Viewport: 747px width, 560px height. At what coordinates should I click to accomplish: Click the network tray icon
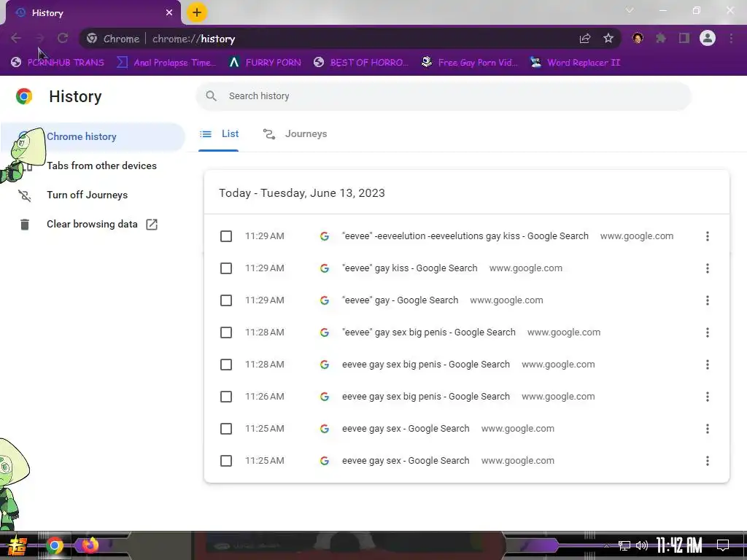[x=624, y=545]
